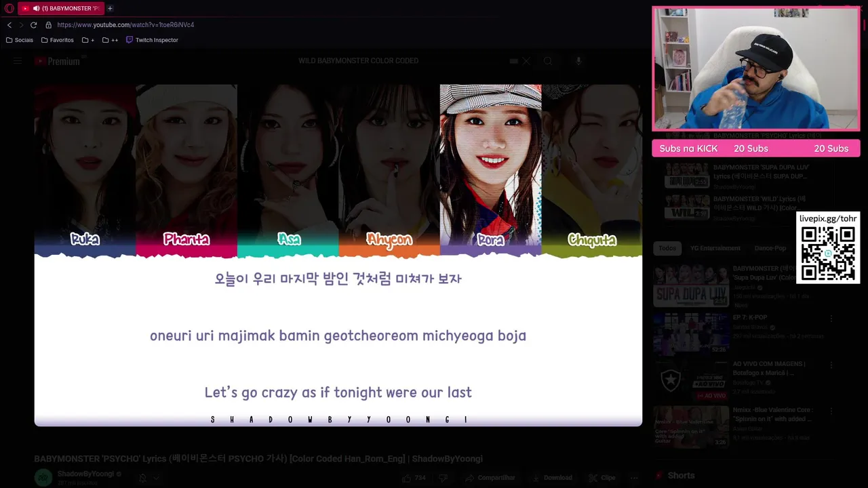Open a new browser tab with plus
This screenshot has width=868, height=488.
click(x=110, y=8)
